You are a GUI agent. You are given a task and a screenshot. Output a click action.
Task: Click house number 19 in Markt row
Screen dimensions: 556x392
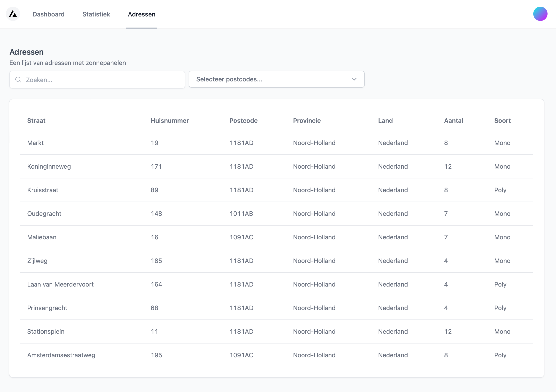click(x=155, y=143)
